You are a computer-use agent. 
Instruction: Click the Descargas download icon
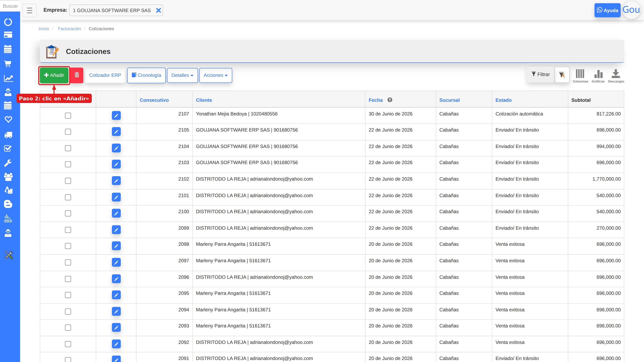click(616, 76)
